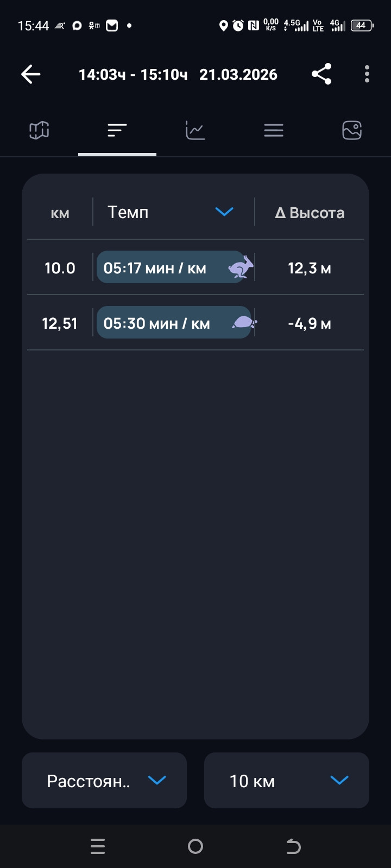Viewport: 391px width, 868px height.
Task: Open the stats list tab
Action: coord(274,130)
